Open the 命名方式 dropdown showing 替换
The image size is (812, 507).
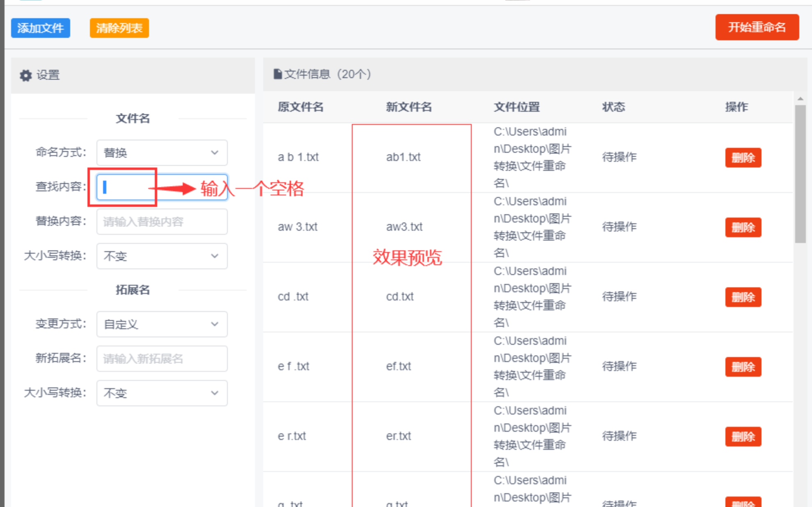point(162,153)
